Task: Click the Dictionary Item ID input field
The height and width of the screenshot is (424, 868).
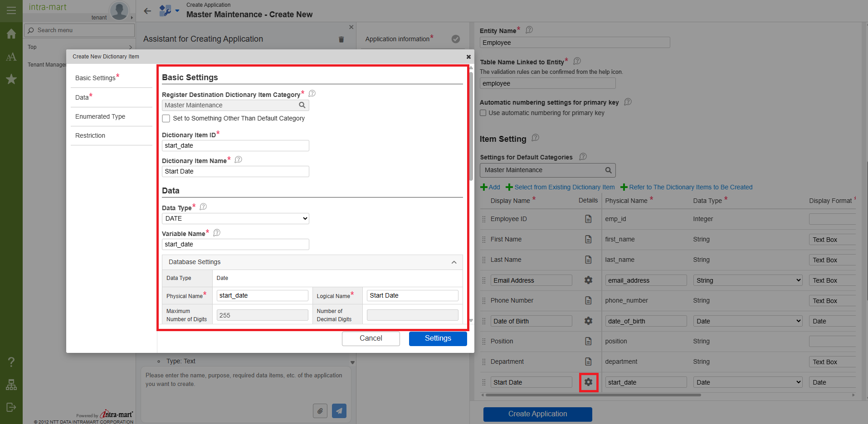Action: coord(235,145)
